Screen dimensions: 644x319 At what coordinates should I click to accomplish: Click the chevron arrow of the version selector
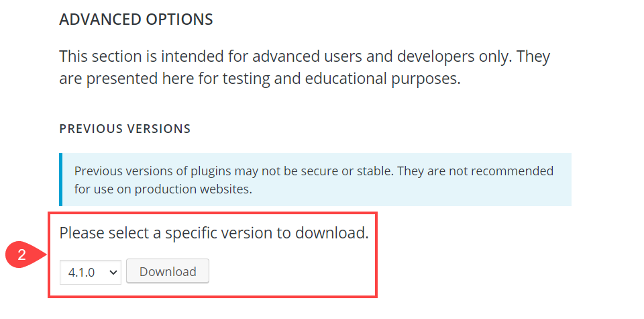113,272
